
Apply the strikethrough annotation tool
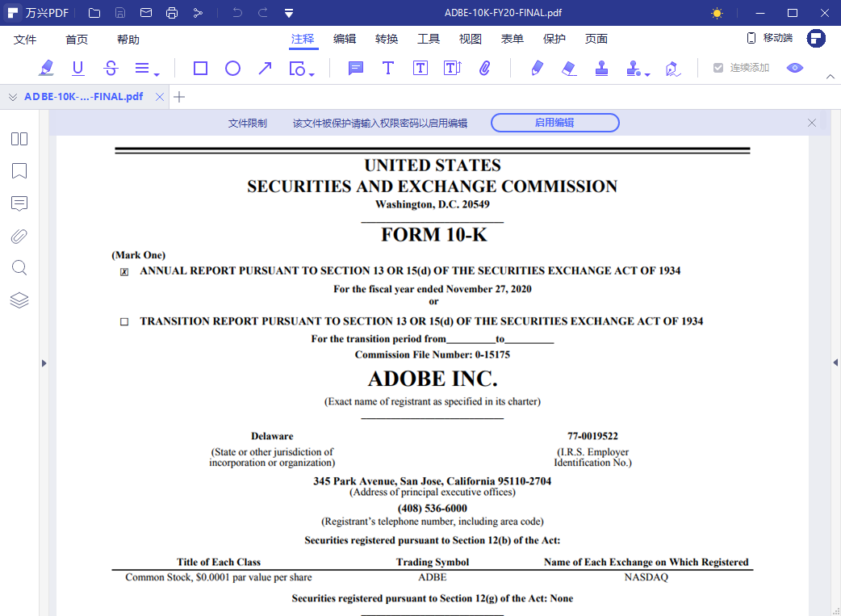click(111, 69)
